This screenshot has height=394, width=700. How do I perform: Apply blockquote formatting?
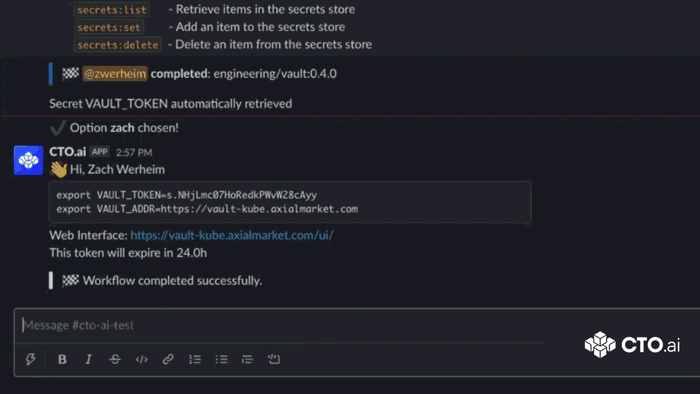pos(247,359)
